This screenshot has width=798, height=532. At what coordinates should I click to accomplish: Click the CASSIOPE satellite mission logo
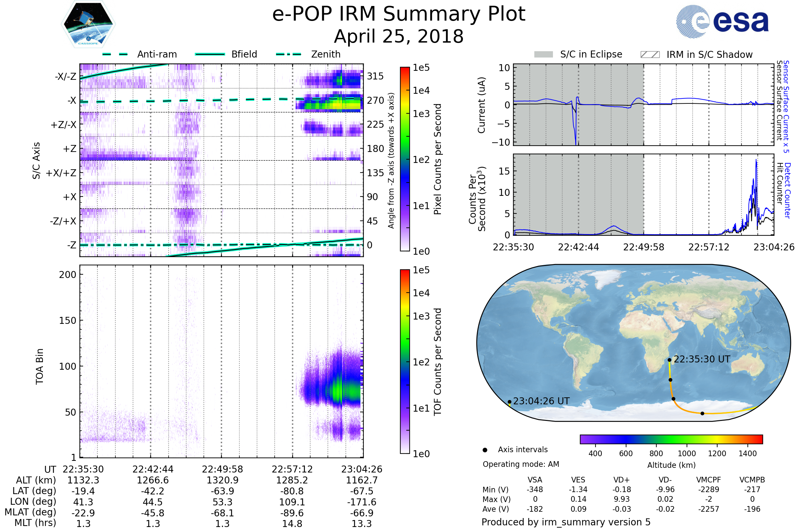click(x=88, y=24)
